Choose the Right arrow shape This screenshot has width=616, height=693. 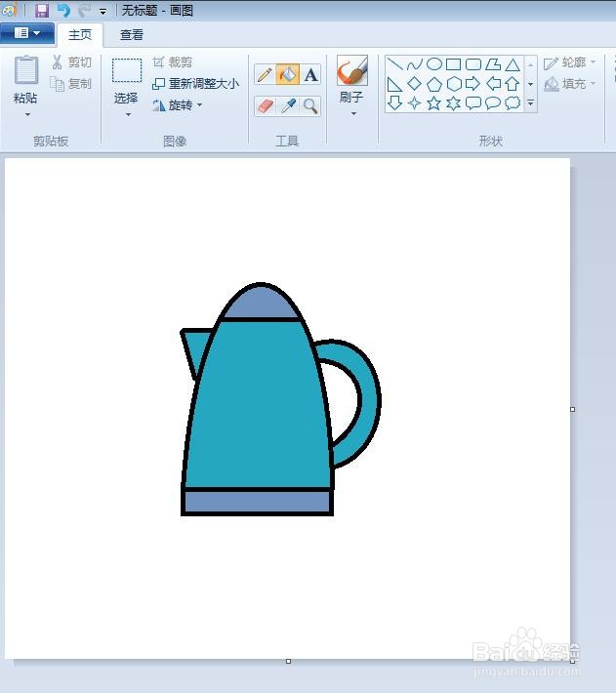(x=473, y=84)
